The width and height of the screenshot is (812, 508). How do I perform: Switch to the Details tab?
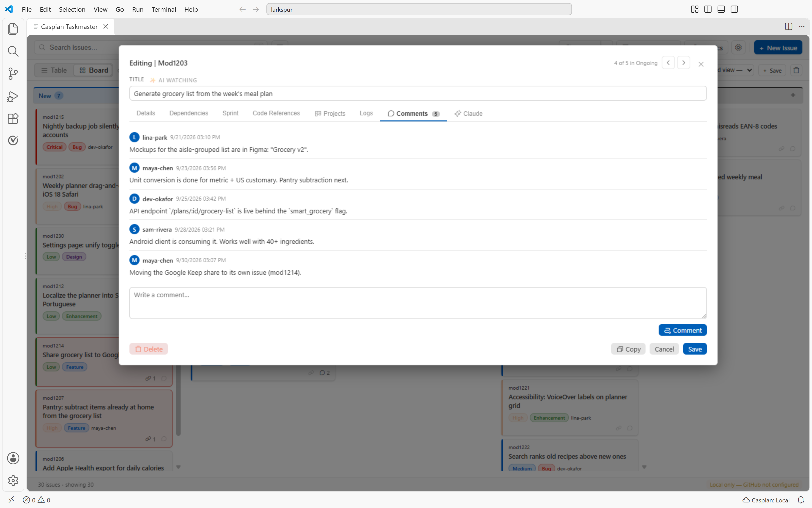[146, 113]
